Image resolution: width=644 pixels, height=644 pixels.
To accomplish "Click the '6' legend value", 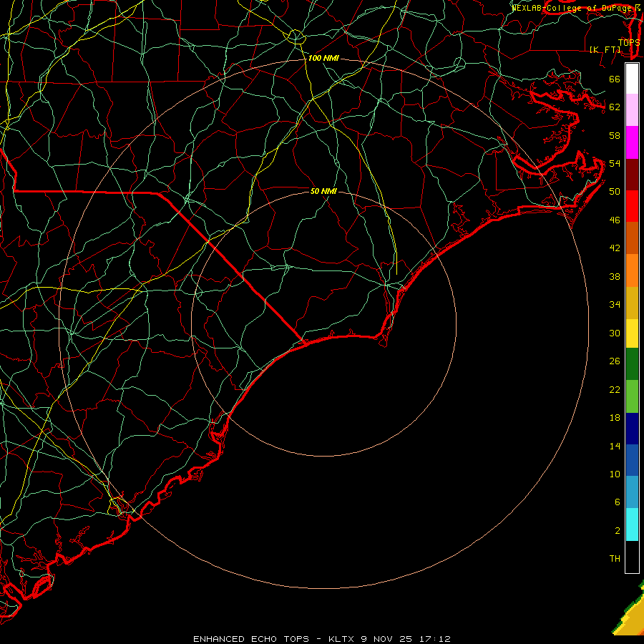I will (x=617, y=502).
